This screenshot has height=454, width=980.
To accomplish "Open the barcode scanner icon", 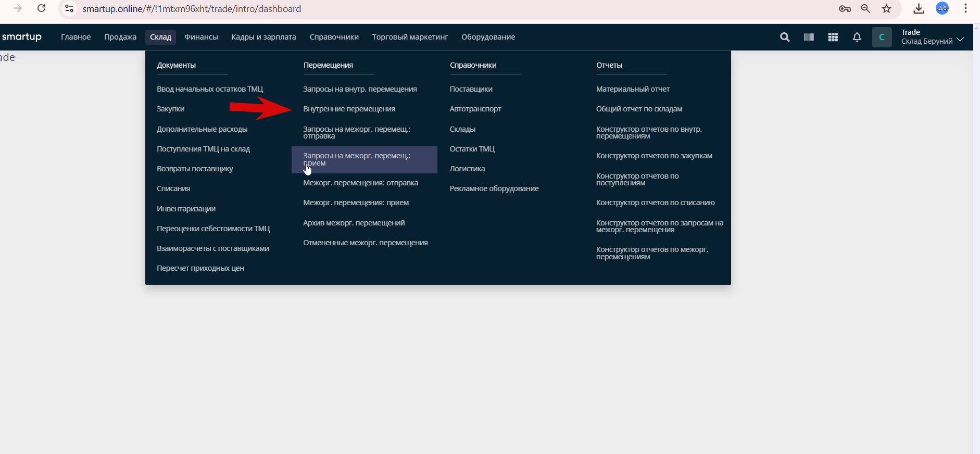I will pos(809,37).
